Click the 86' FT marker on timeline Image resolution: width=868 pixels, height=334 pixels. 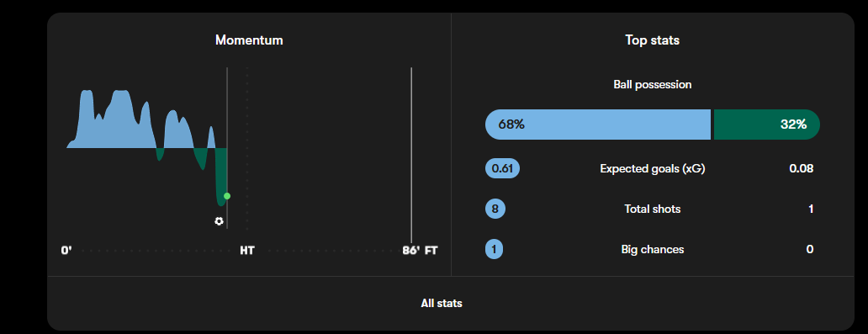(x=420, y=251)
